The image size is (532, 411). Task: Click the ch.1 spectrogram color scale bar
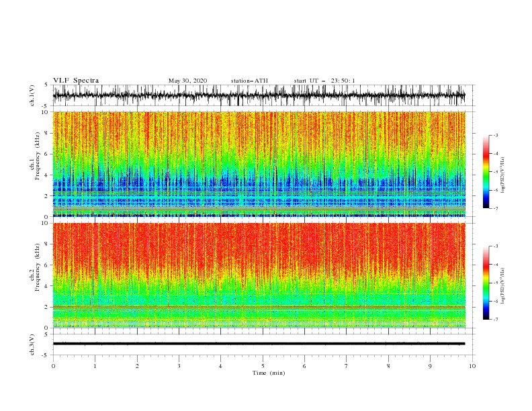(486, 172)
